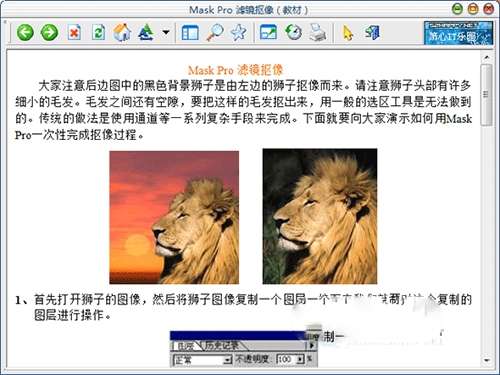Toggle the side panel layout icon
Screen dimensions: 500x375
coord(190,33)
